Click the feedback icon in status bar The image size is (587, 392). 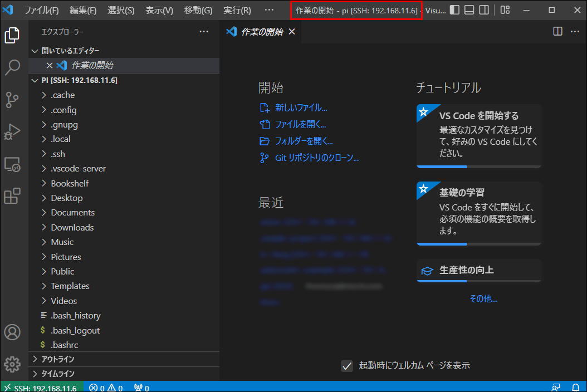(x=556, y=387)
